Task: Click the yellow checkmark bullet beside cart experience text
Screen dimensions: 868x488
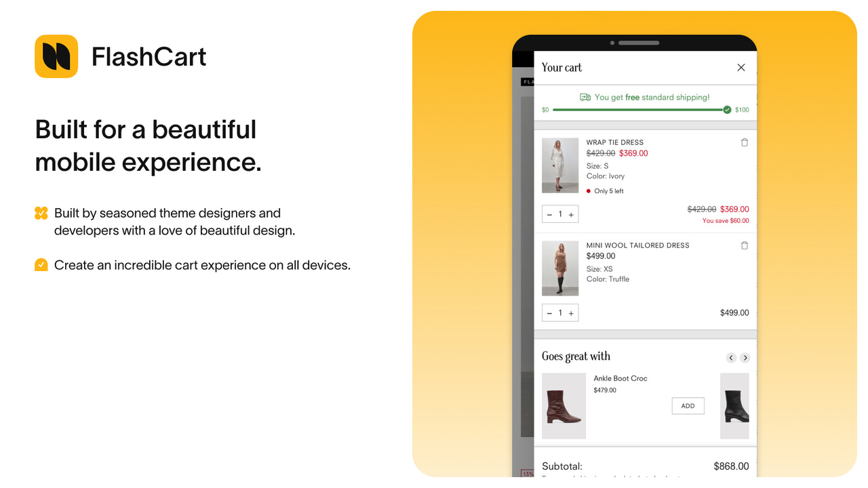Action: click(x=41, y=265)
